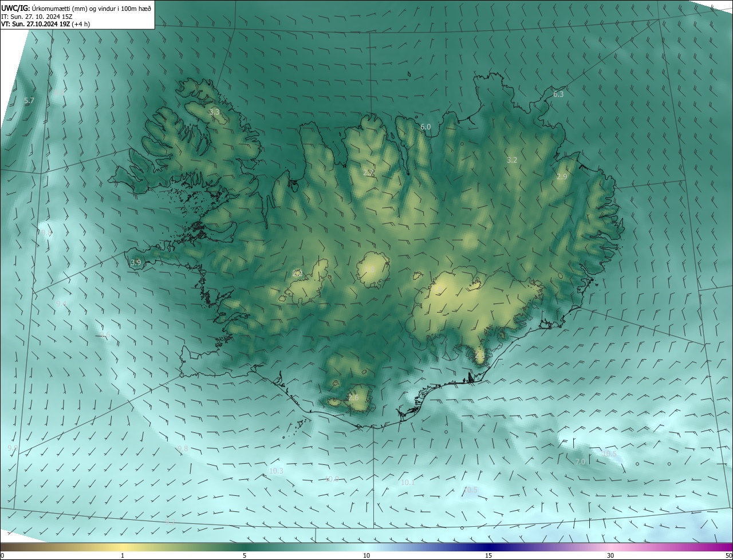Click the 6.0 value on the north coast
The width and height of the screenshot is (733, 560).
pyautogui.click(x=425, y=127)
